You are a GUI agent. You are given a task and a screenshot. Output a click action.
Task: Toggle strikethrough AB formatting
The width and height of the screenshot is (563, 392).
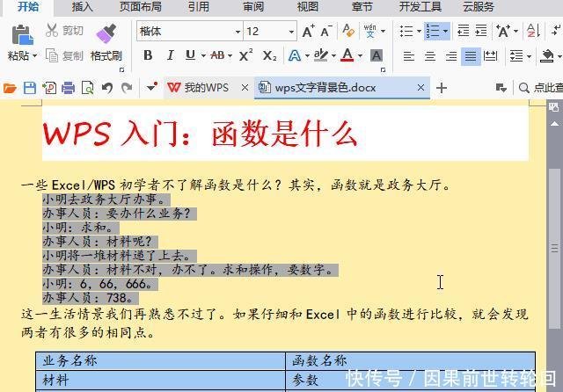(x=217, y=55)
